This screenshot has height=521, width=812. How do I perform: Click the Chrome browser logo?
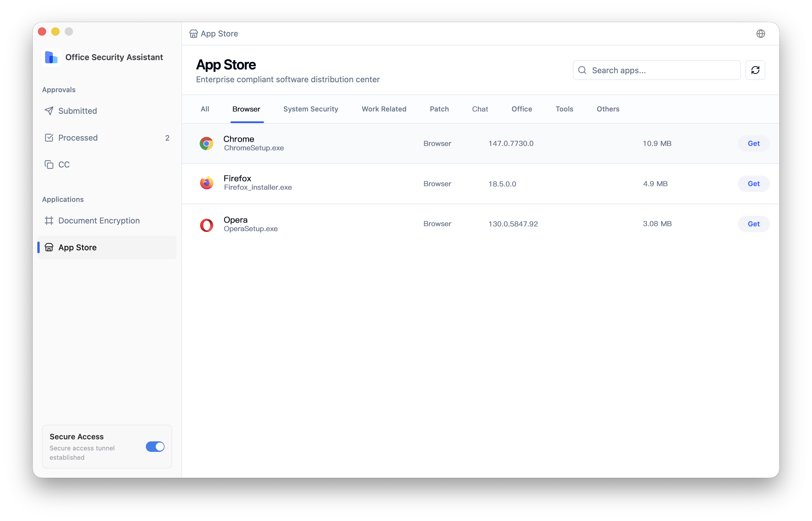point(206,144)
